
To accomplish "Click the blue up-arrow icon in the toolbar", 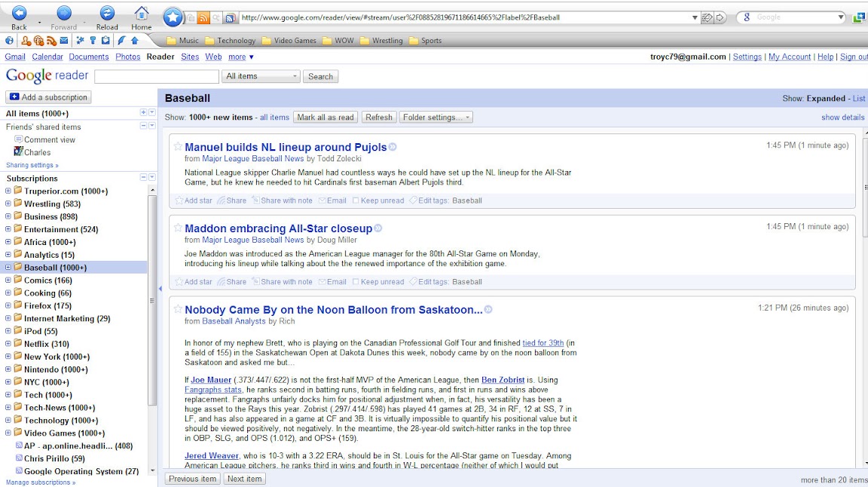I will click(x=135, y=41).
